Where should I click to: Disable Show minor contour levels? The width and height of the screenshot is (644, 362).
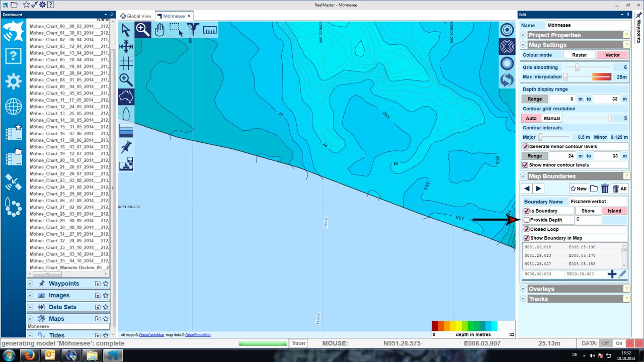pos(526,165)
